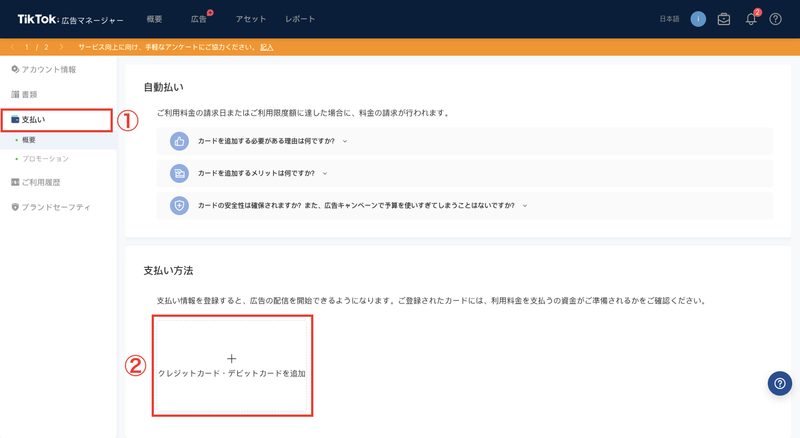The width and height of the screenshot is (800, 438).
Task: Open the blue user avatar menu
Action: [698, 19]
